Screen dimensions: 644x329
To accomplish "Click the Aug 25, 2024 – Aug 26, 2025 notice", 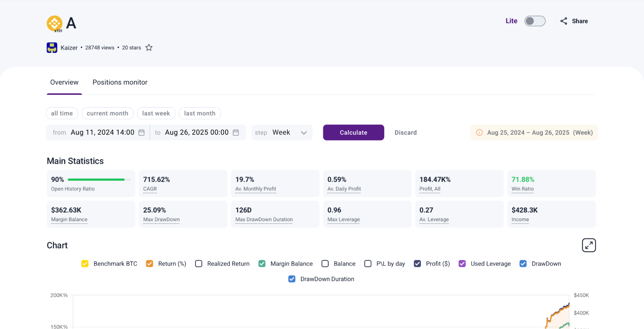I will (534, 133).
